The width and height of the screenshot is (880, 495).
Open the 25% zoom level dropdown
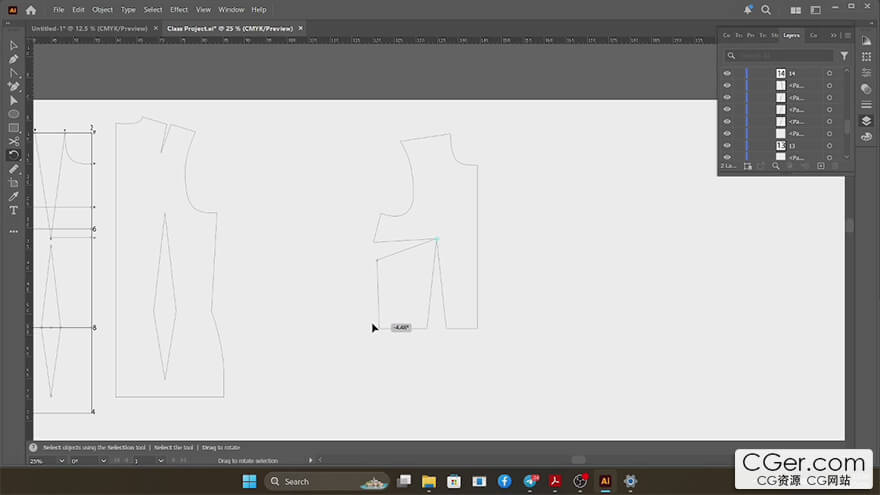coord(61,461)
